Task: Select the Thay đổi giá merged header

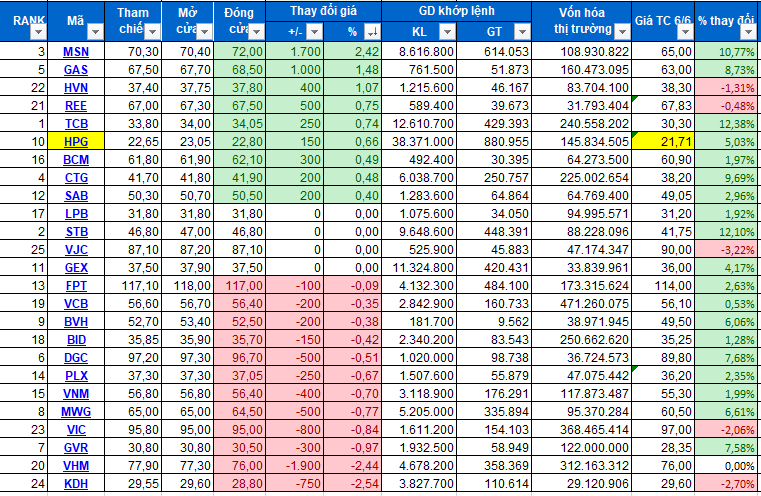Action: pos(323,11)
